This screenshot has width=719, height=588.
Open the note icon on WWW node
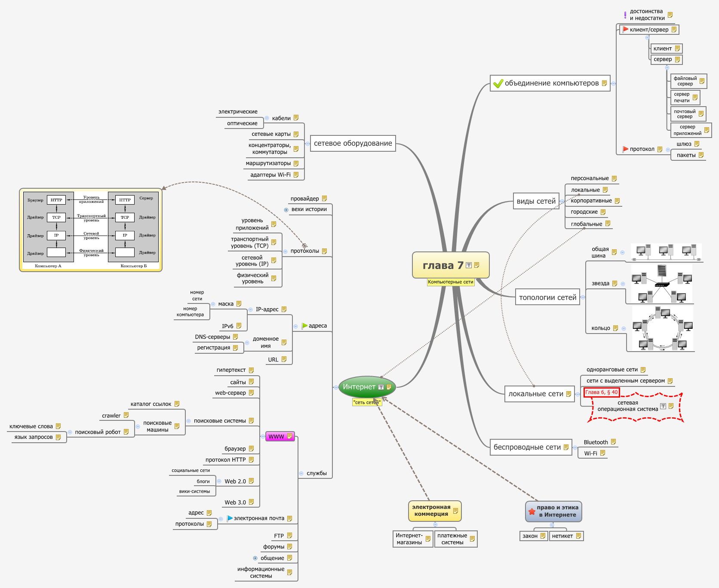[x=289, y=437]
